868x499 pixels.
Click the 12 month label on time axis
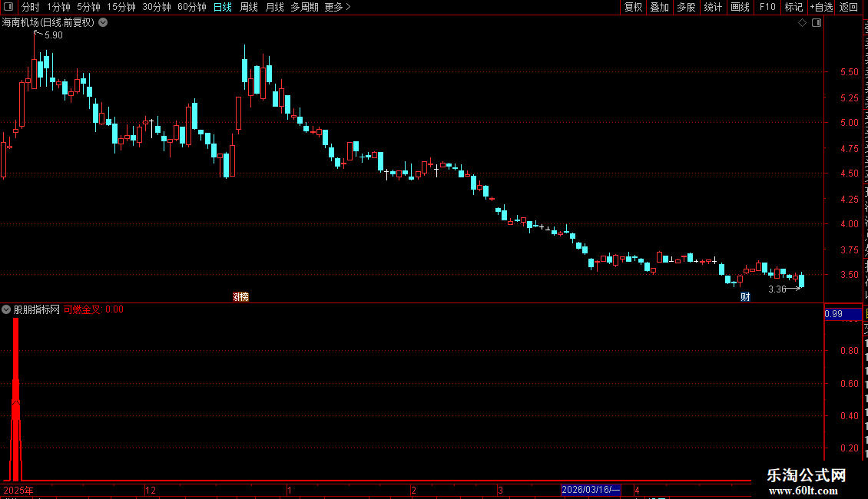tap(151, 490)
